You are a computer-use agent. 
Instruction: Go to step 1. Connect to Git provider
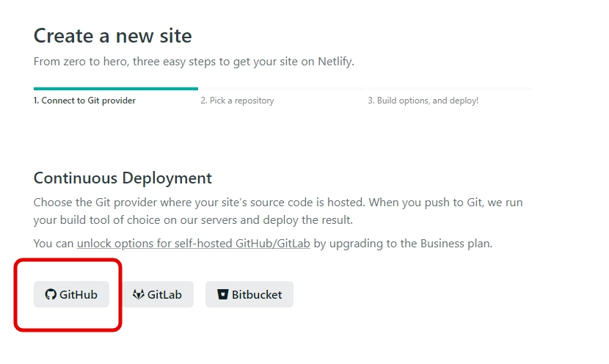[x=84, y=101]
